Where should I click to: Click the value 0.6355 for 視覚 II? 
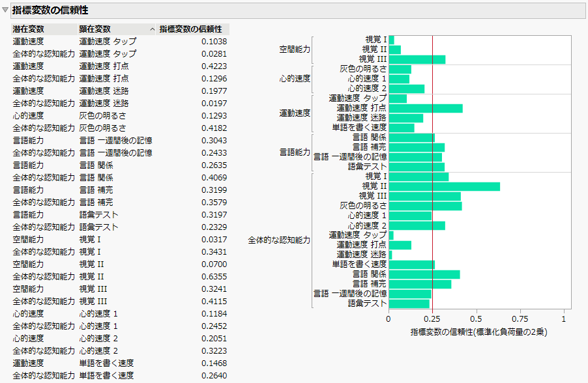tap(214, 277)
